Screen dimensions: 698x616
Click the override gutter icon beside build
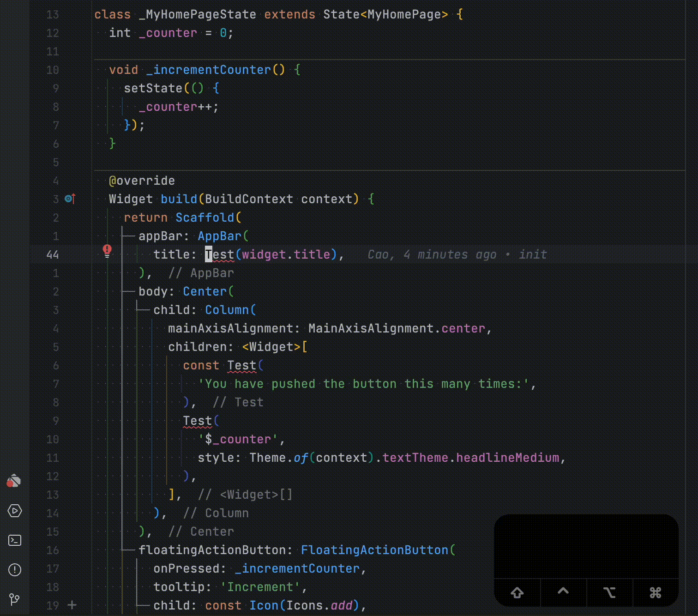tap(70, 199)
